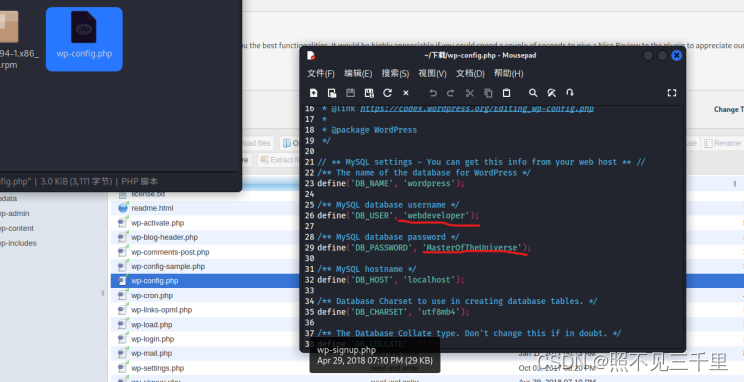744x382 pixels.
Task: Click the Cut scissors icon in Mousepad
Action: [470, 93]
